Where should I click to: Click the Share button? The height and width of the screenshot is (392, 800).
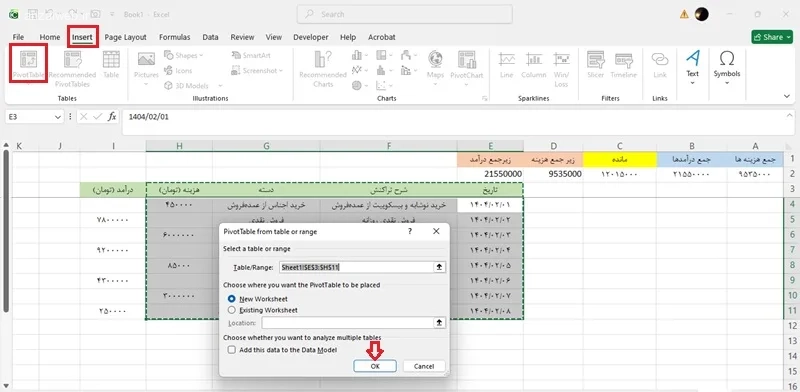[x=772, y=37]
